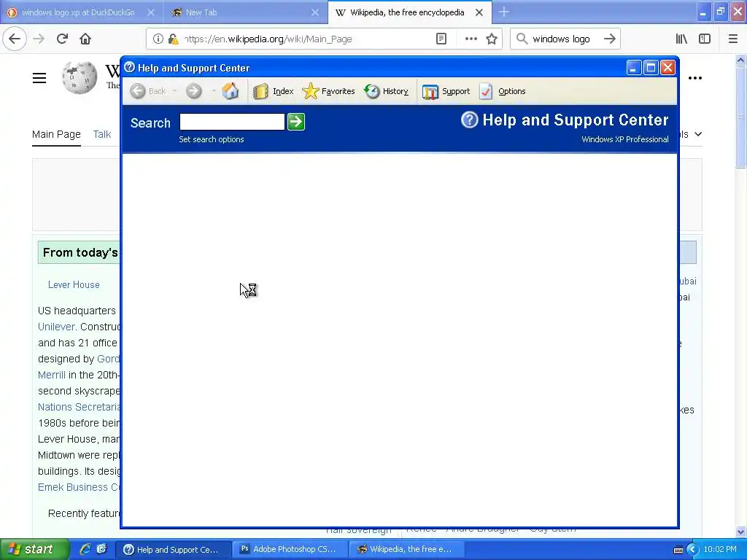
Task: Open the Page actions three-dot menu
Action: click(471, 39)
